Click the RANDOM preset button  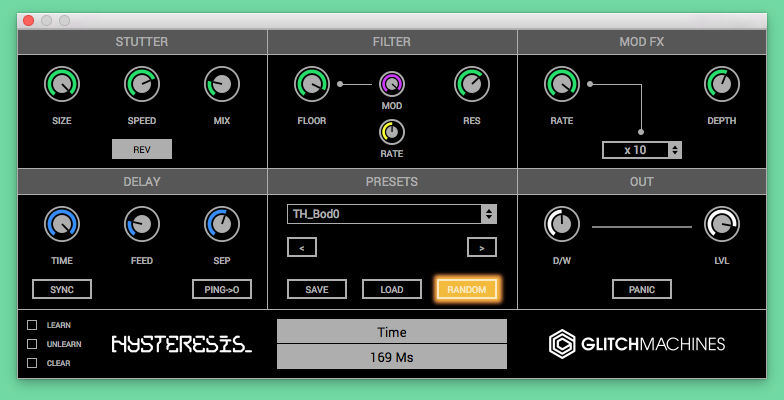[467, 289]
